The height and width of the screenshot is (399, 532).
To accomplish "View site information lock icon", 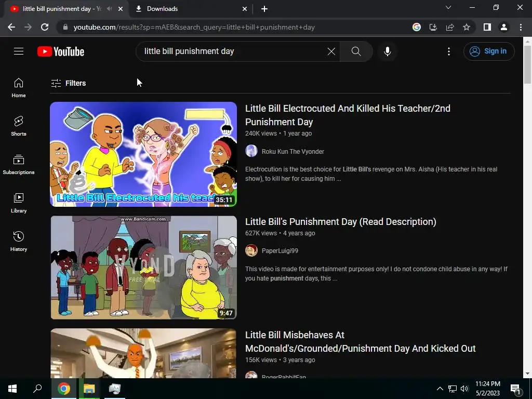I will pyautogui.click(x=65, y=27).
